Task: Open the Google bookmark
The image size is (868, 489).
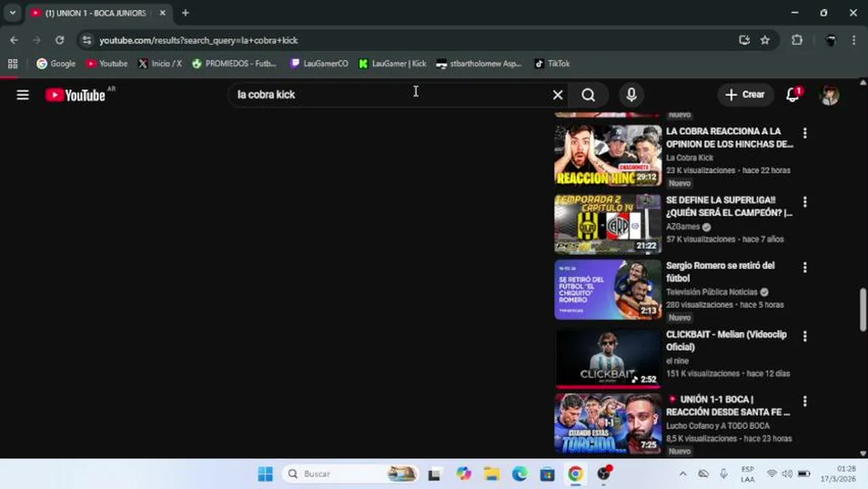Action: pos(56,64)
